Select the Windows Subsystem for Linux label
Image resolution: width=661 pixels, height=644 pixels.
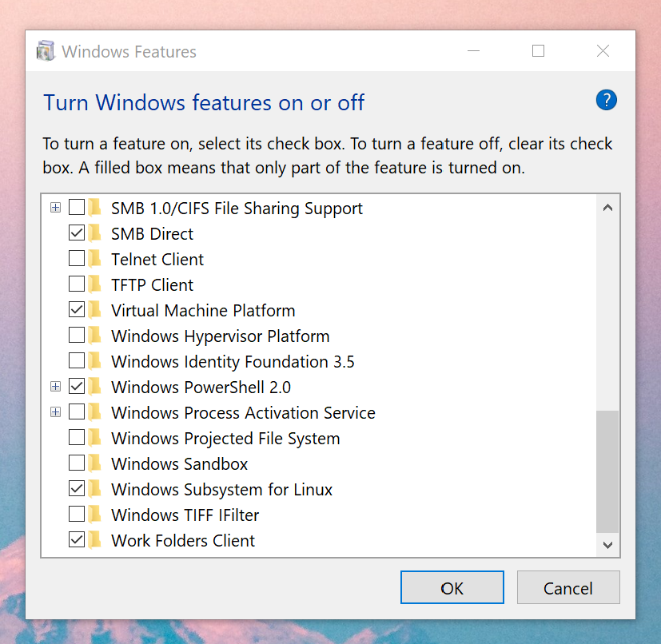click(x=221, y=490)
